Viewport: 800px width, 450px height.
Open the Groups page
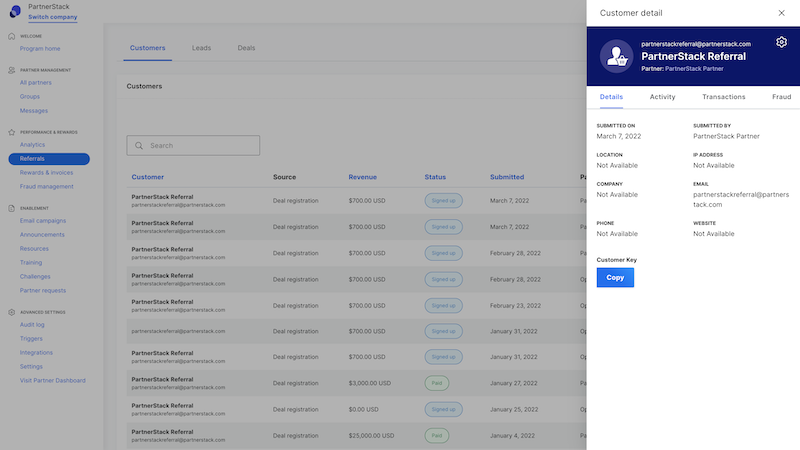30,96
